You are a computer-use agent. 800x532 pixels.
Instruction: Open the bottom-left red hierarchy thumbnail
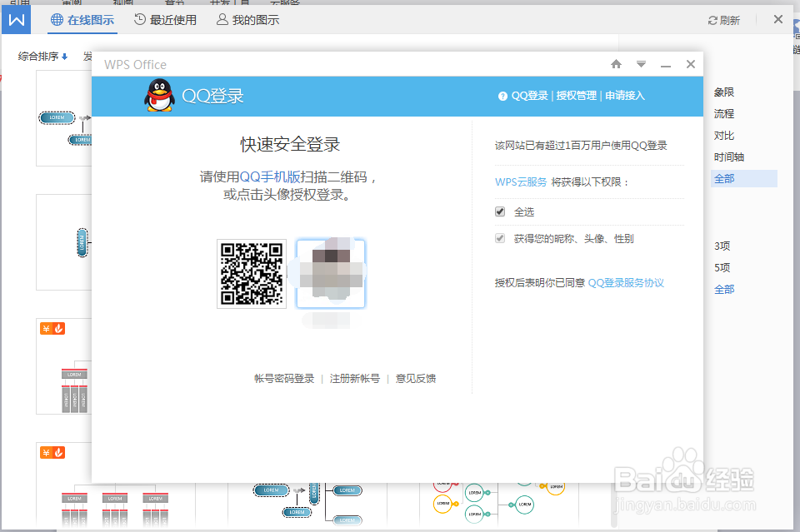point(115,505)
